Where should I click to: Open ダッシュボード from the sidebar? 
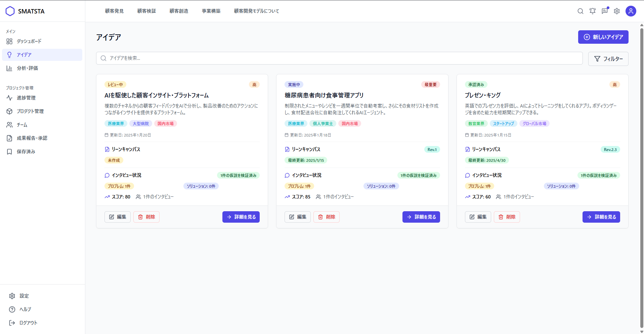(29, 41)
